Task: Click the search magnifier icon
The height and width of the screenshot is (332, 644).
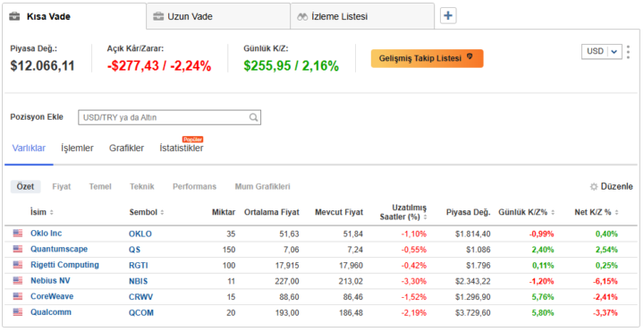Action: (254, 117)
